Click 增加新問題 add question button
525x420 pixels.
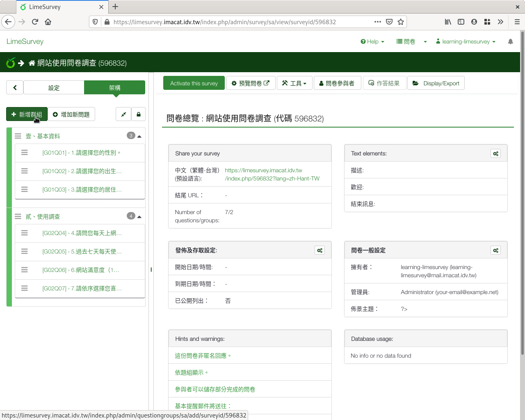(71, 114)
